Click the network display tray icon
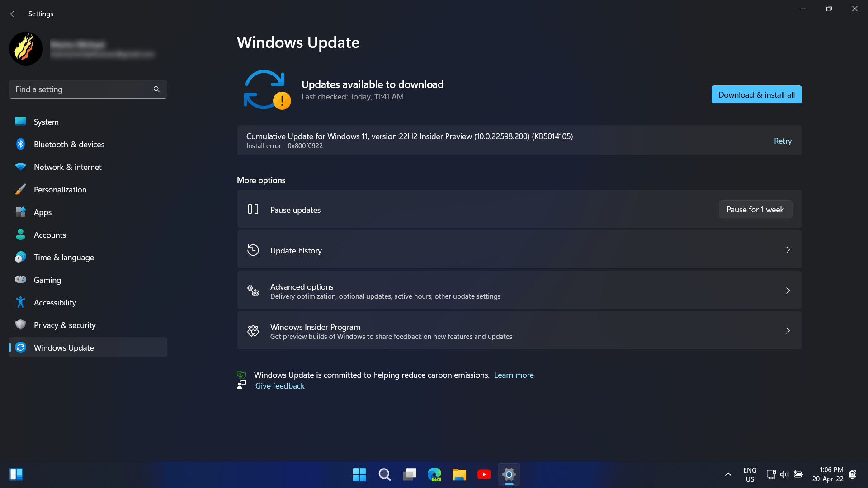The height and width of the screenshot is (488, 868). [x=771, y=474]
